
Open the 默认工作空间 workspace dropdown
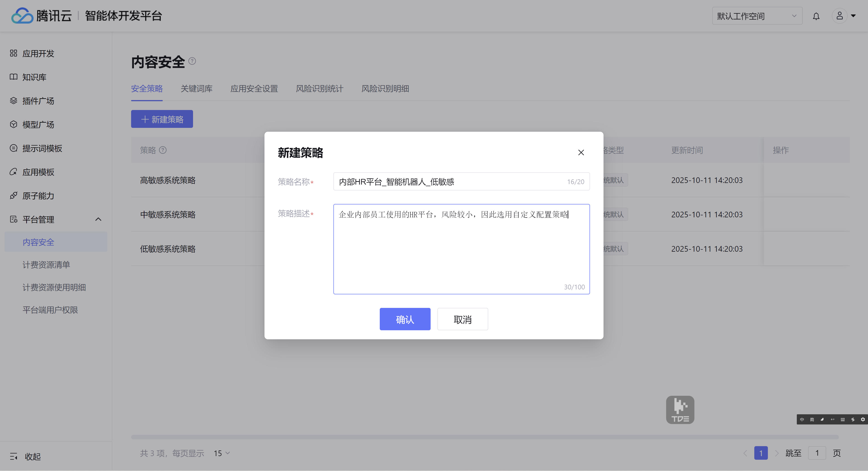[x=757, y=16]
